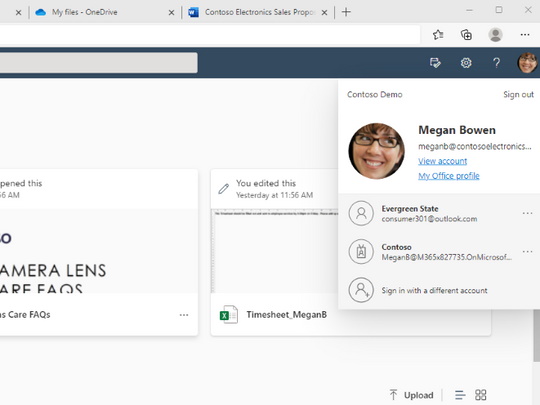
Task: Click Sign in with a different account
Action: click(x=434, y=290)
